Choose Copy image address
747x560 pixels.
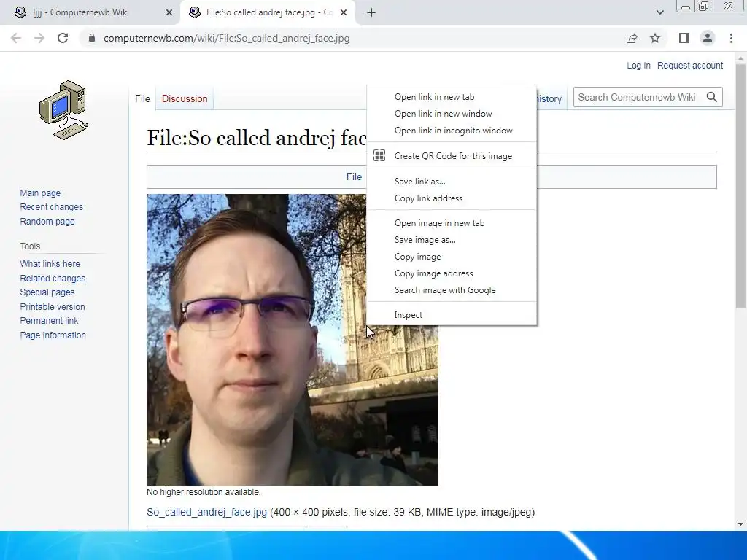(452, 273)
